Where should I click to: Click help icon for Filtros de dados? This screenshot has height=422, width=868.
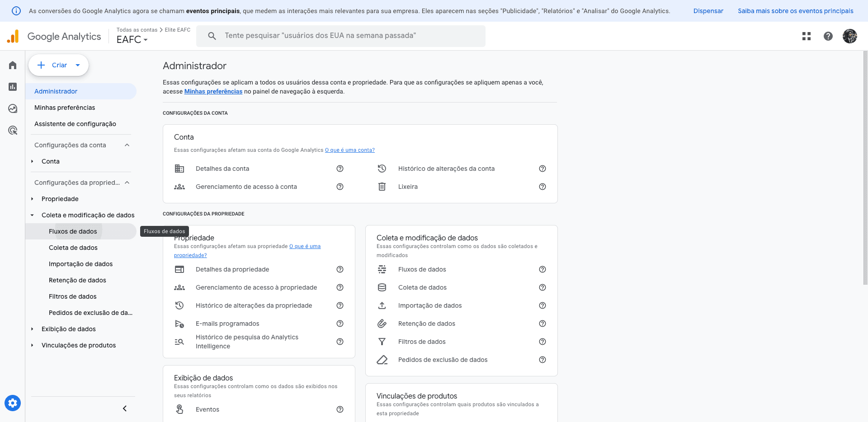click(x=542, y=342)
